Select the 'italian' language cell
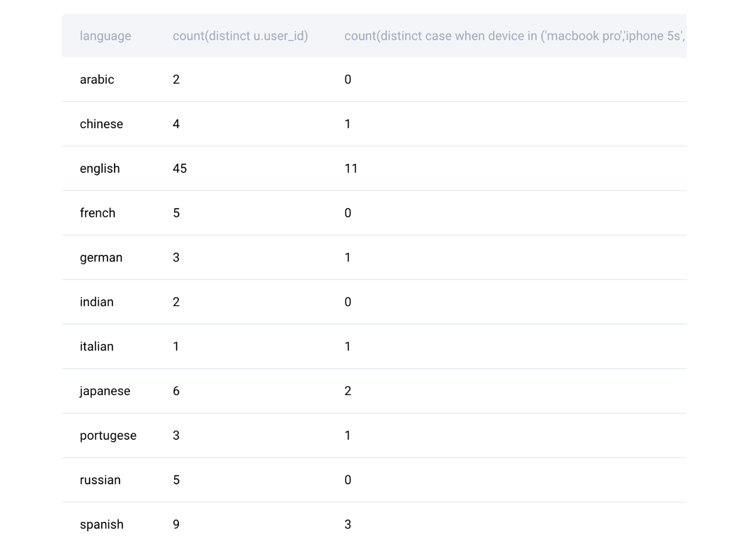This screenshot has height=558, width=756. (96, 347)
